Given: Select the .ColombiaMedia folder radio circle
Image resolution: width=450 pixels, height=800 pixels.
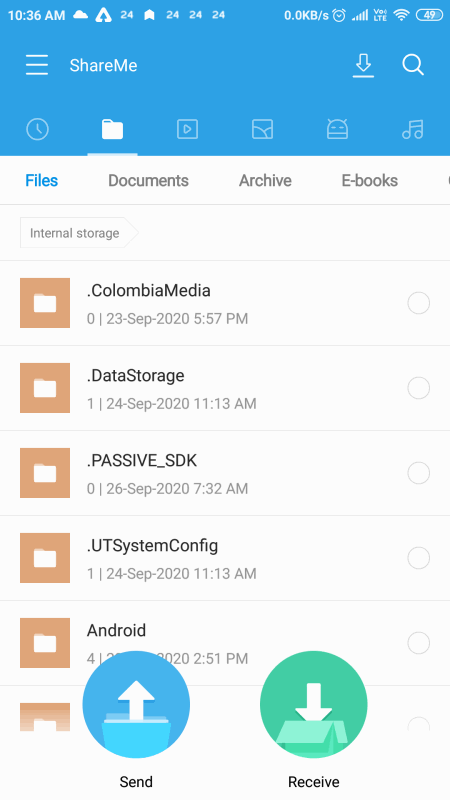Looking at the screenshot, I should pyautogui.click(x=418, y=303).
